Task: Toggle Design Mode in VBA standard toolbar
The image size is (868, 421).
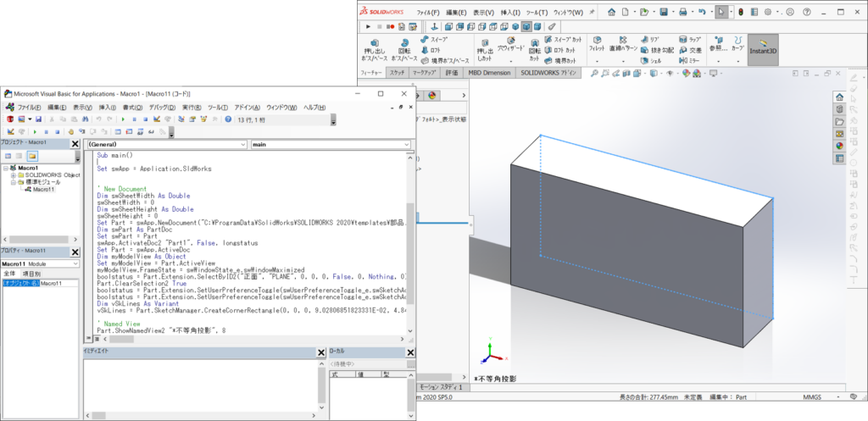Action: (157, 119)
